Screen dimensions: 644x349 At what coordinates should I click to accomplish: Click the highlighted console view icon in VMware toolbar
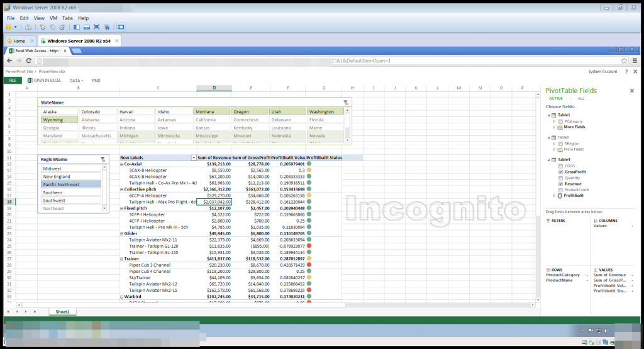coord(121,27)
